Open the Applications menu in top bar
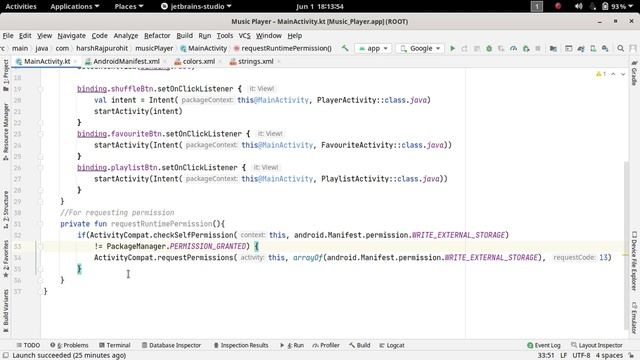This screenshot has width=640, height=360. pos(75,6)
